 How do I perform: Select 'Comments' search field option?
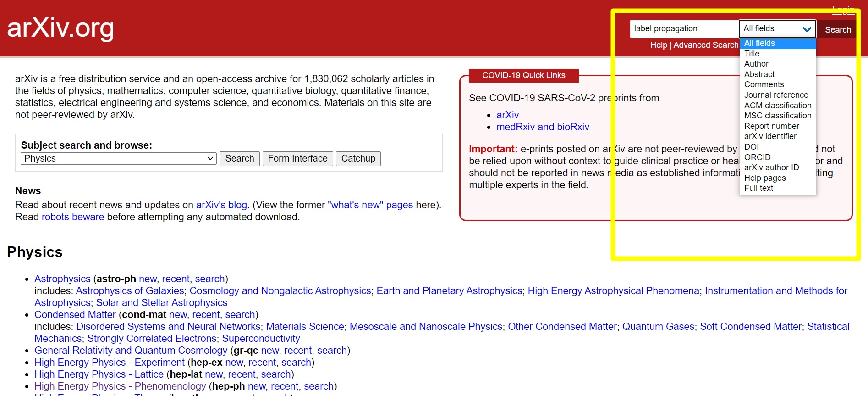pos(778,84)
